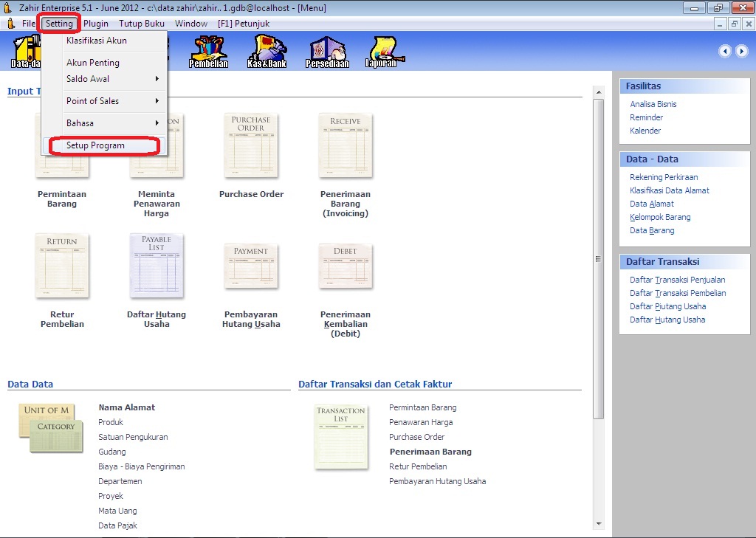756x538 pixels.
Task: Open the Persediaan module icon
Action: coord(327,51)
